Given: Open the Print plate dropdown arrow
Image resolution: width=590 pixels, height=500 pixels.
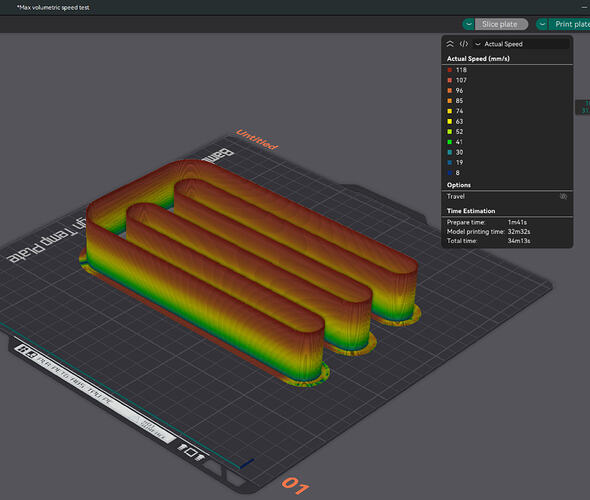Looking at the screenshot, I should click(x=542, y=24).
